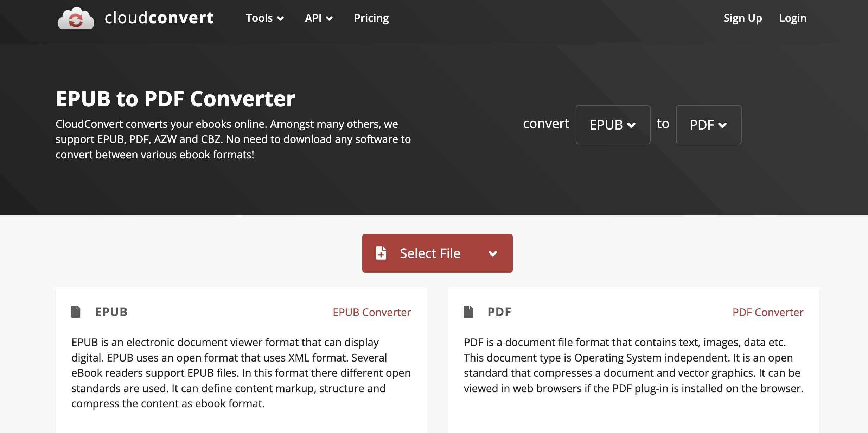Click the PDF card title
The height and width of the screenshot is (433, 868).
coord(499,312)
